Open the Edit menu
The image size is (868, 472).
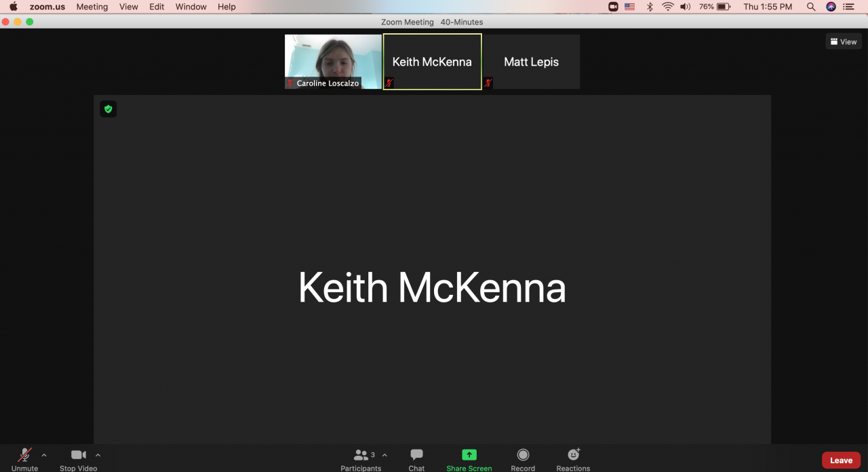157,7
